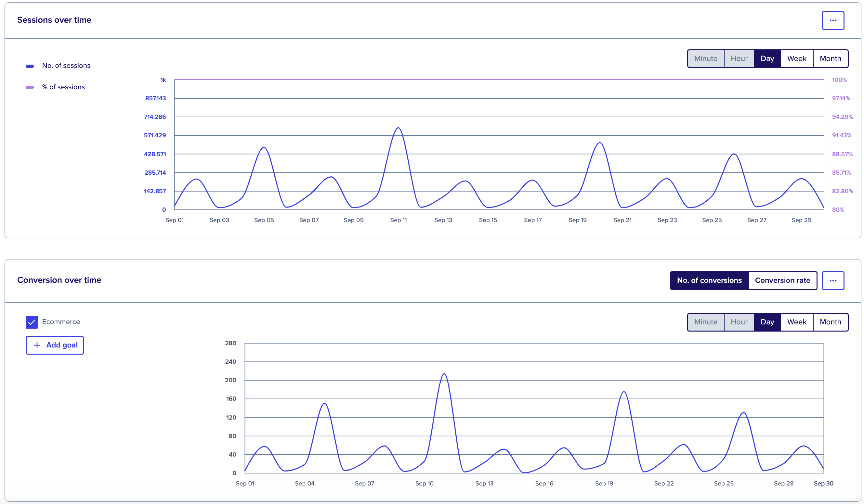Screen dimensions: 864x504
Task: Toggle the Ecommerce goal checkbox
Action: coord(32,322)
